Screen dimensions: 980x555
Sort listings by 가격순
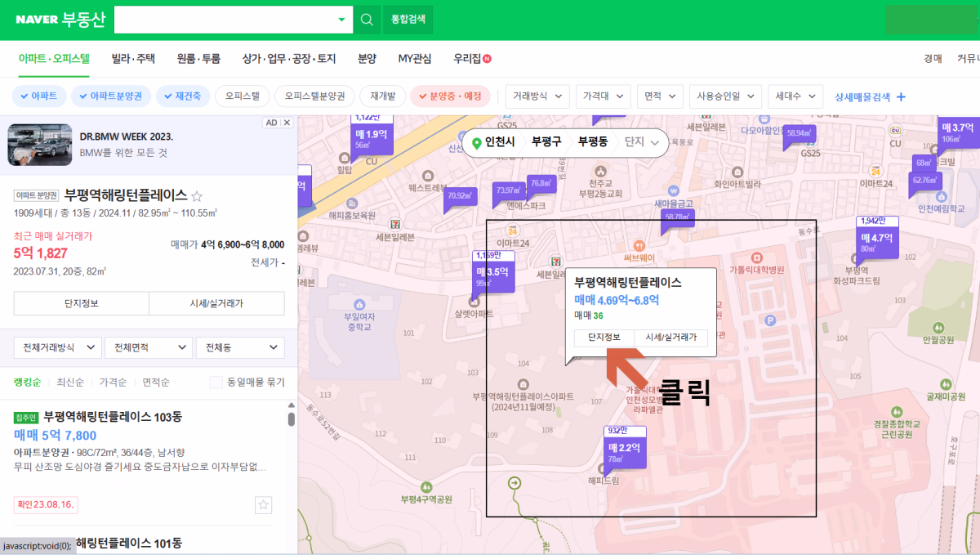pos(113,383)
